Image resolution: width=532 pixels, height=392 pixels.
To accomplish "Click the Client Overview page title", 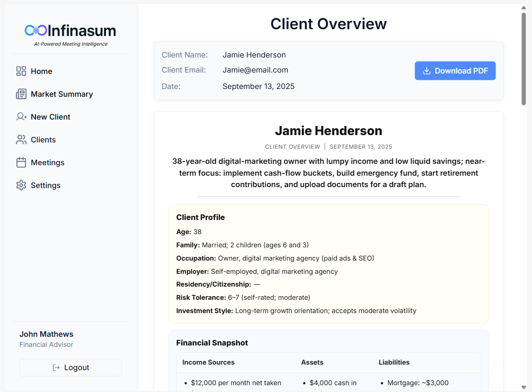I will 328,24.
